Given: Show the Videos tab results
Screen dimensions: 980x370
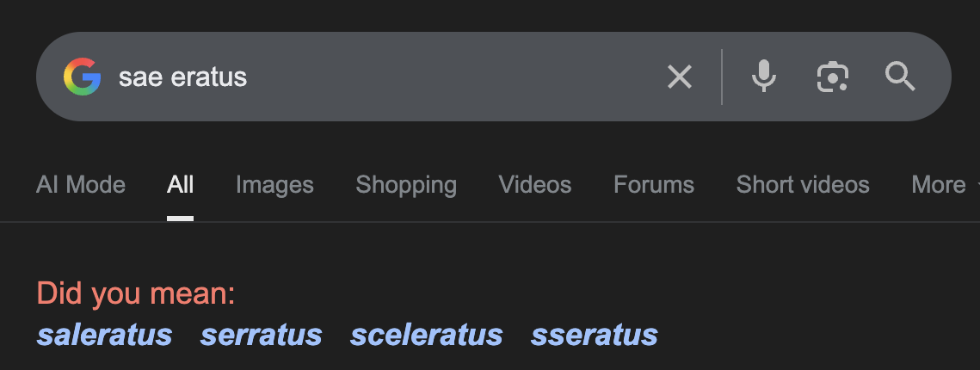Looking at the screenshot, I should pos(535,185).
